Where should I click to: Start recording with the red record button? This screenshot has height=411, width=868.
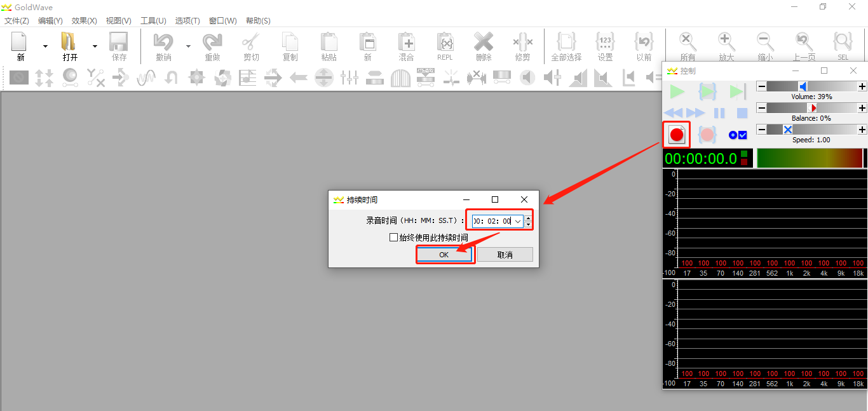coord(677,134)
